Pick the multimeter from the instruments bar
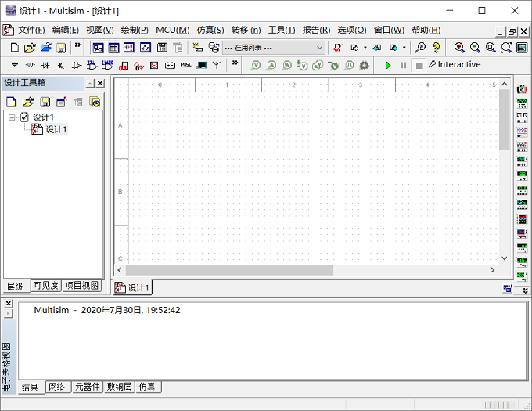Screen dimensions: 532x411 click(522, 89)
